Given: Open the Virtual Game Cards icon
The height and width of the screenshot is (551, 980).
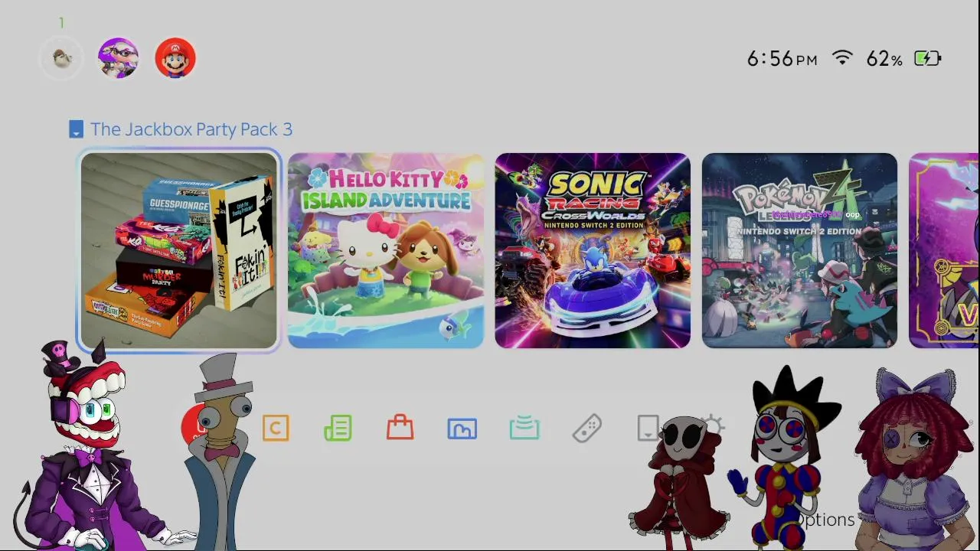Looking at the screenshot, I should (648, 429).
